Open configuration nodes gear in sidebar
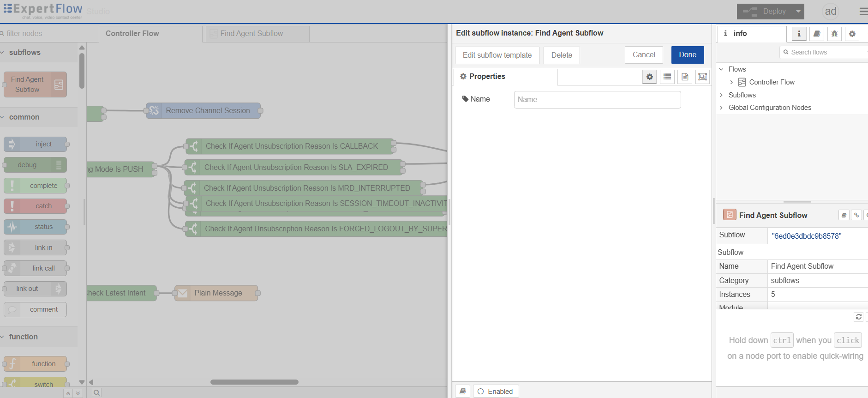 852,34
